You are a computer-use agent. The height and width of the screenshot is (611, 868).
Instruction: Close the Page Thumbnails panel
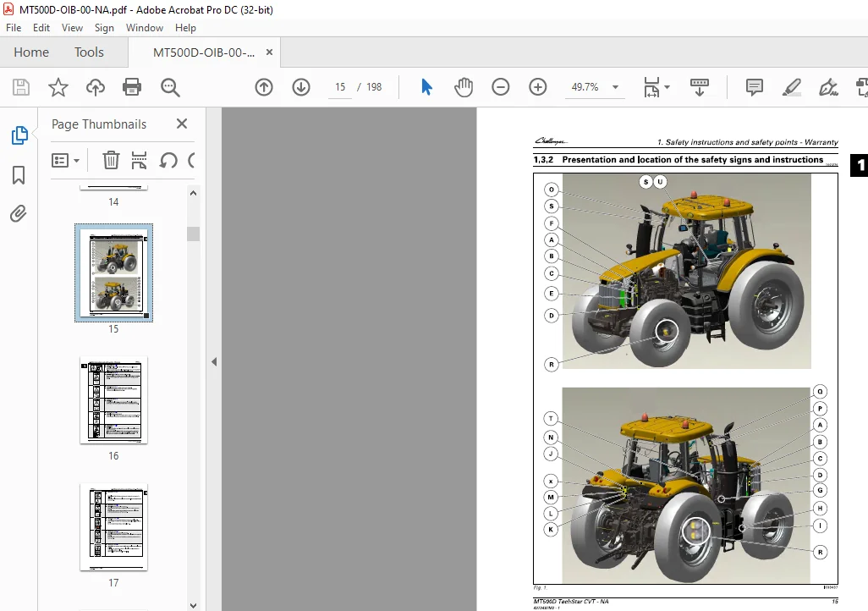click(x=182, y=124)
